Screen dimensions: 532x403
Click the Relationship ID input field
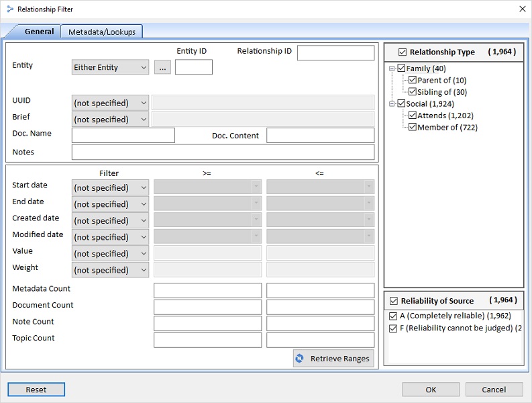[336, 52]
